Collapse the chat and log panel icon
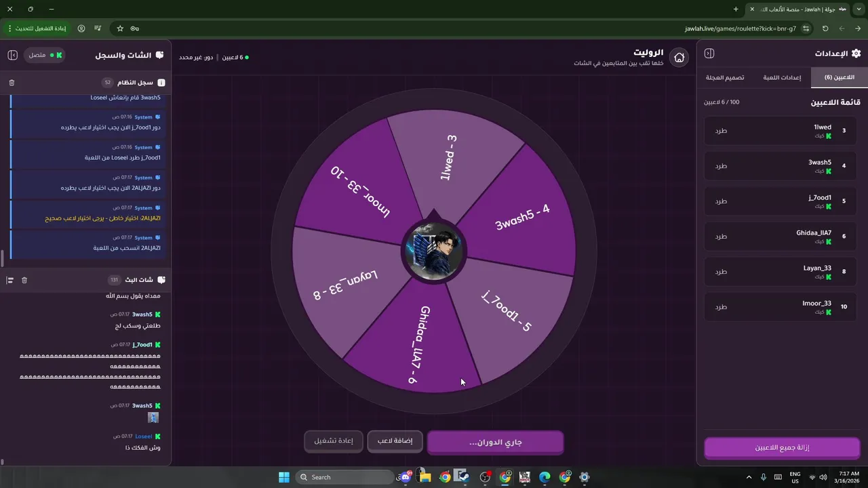868x488 pixels. [x=12, y=55]
